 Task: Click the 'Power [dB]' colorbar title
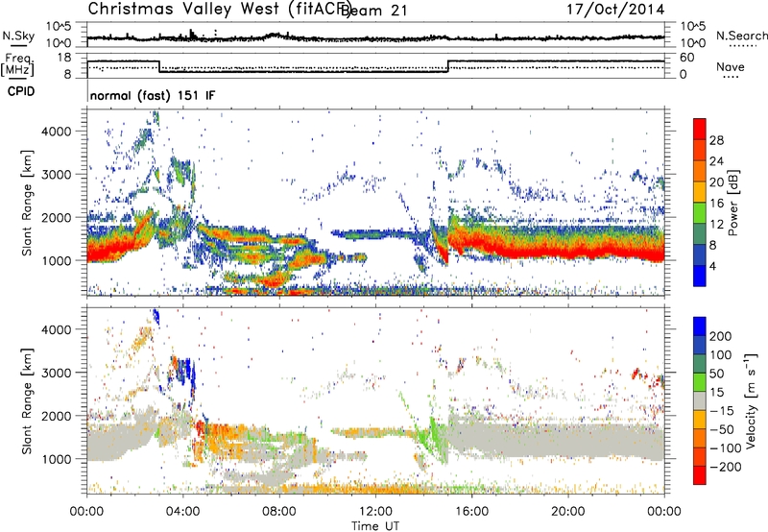coord(733,203)
